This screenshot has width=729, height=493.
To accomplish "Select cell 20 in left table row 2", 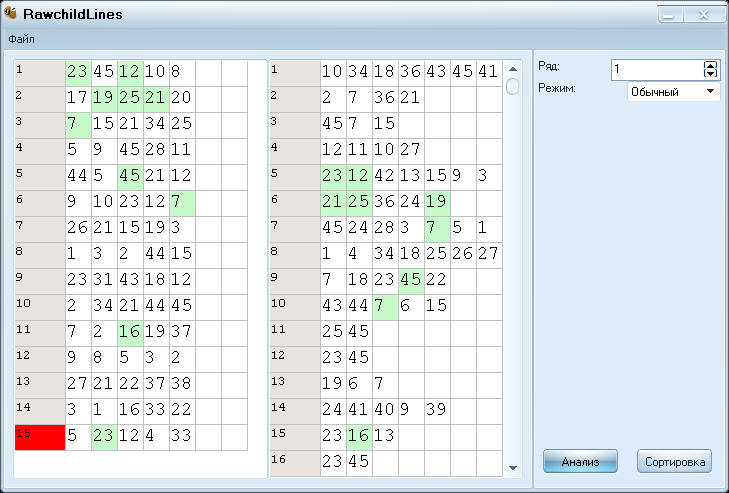I will point(182,99).
